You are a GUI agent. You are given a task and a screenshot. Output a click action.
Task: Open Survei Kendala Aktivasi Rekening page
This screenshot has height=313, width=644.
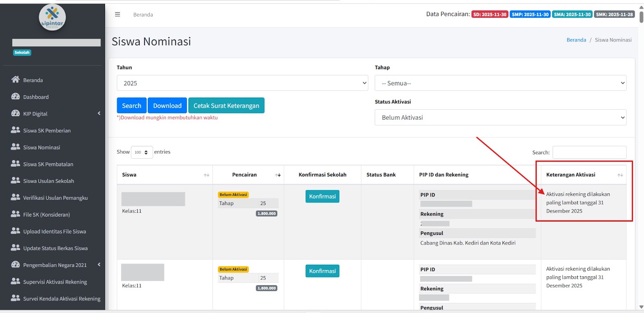[62, 299]
